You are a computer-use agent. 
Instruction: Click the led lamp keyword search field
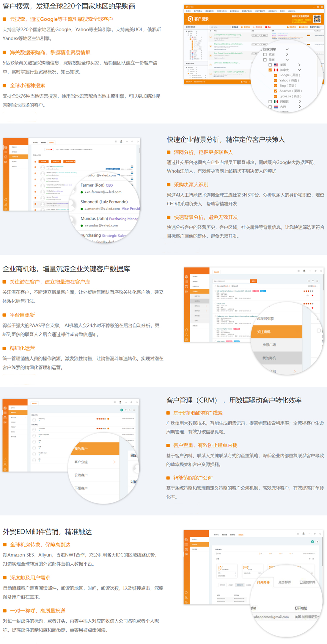[220, 27]
